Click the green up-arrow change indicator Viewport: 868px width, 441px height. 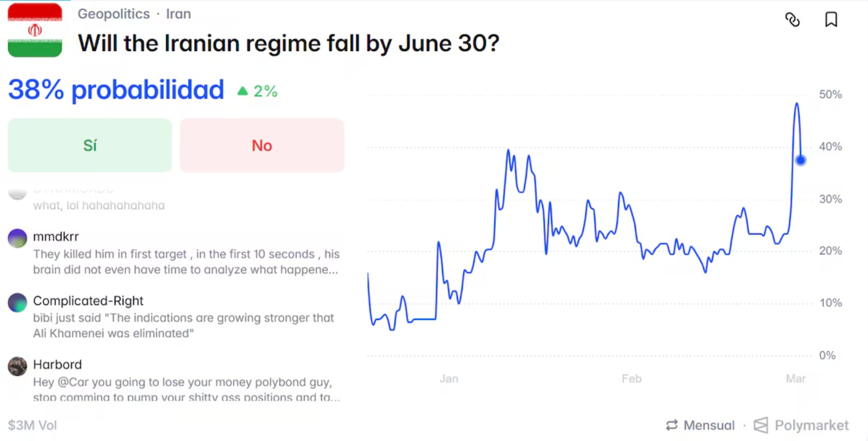click(x=242, y=91)
